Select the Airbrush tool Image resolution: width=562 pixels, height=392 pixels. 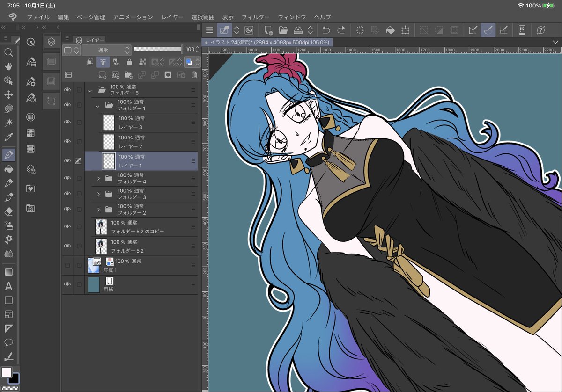[8, 225]
